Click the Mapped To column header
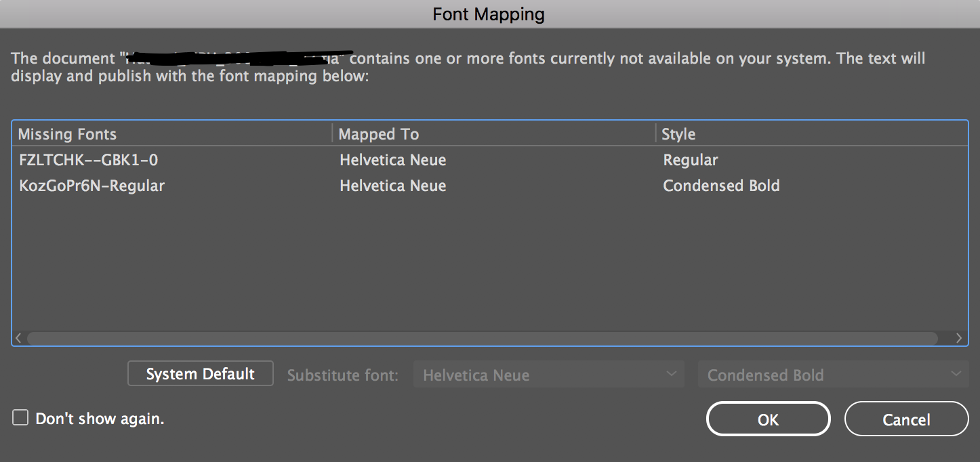The width and height of the screenshot is (980, 462). tap(494, 134)
